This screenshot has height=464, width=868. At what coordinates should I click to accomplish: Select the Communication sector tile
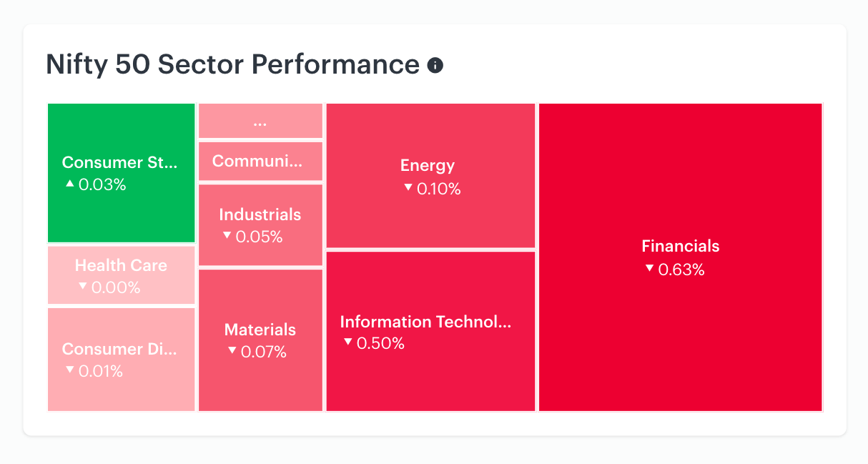coord(260,161)
